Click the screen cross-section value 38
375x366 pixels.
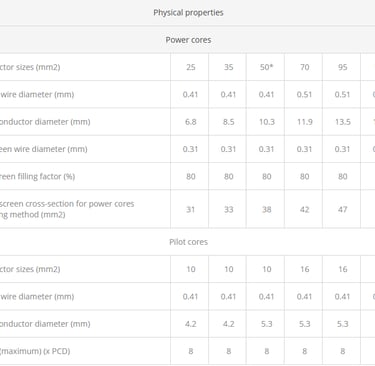coord(266,209)
